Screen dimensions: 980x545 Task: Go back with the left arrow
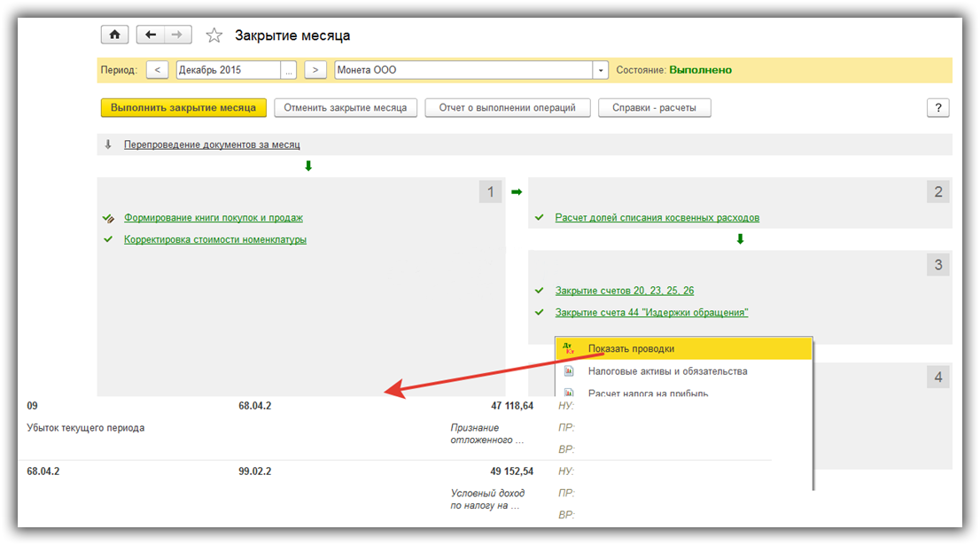click(151, 35)
